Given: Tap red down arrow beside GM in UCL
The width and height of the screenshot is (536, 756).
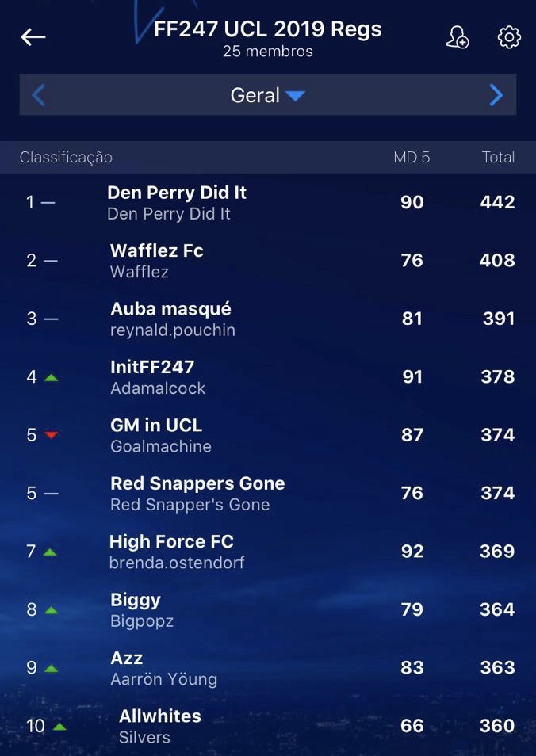Looking at the screenshot, I should pos(51,435).
